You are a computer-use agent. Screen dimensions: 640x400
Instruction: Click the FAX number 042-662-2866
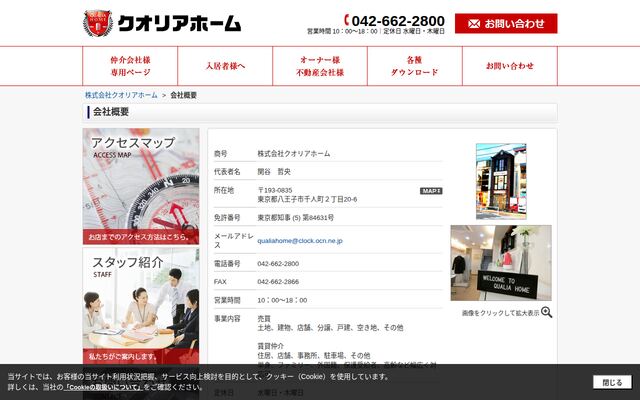pyautogui.click(x=278, y=282)
